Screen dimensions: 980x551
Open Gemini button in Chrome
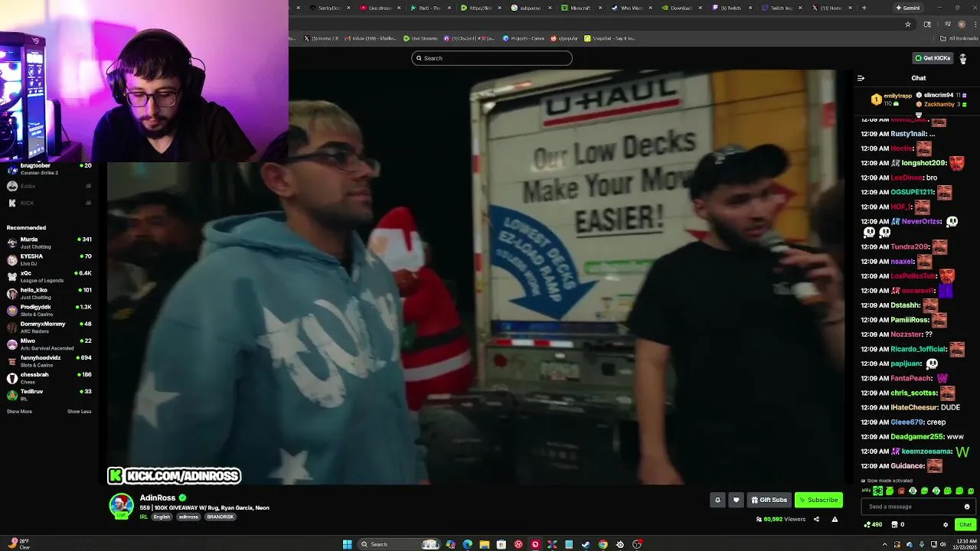pos(907,8)
